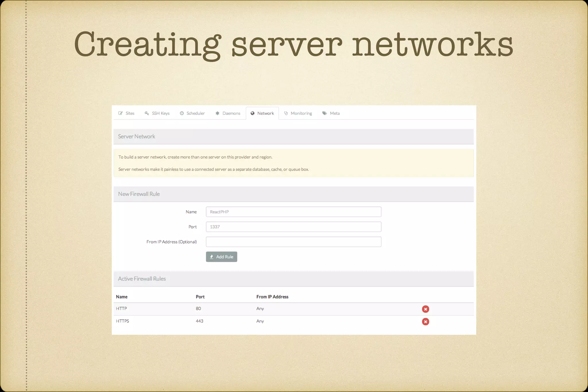Select the Daemons tab
Screen dimensions: 588x392
(x=228, y=113)
